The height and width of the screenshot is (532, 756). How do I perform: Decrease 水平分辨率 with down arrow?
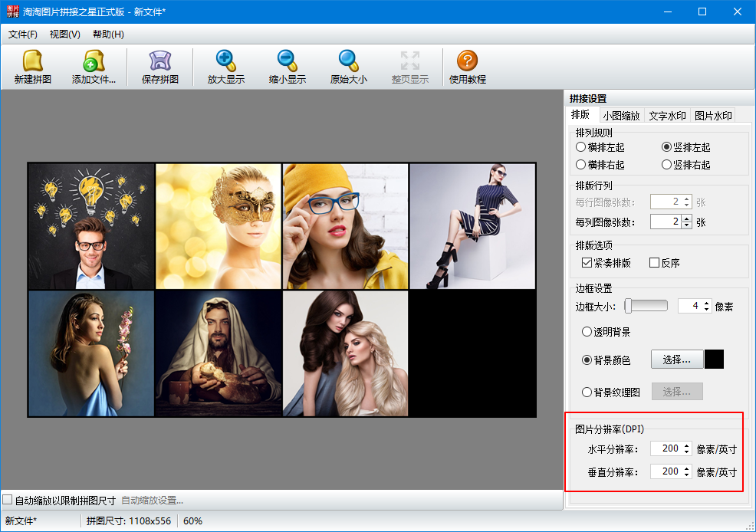[687, 452]
